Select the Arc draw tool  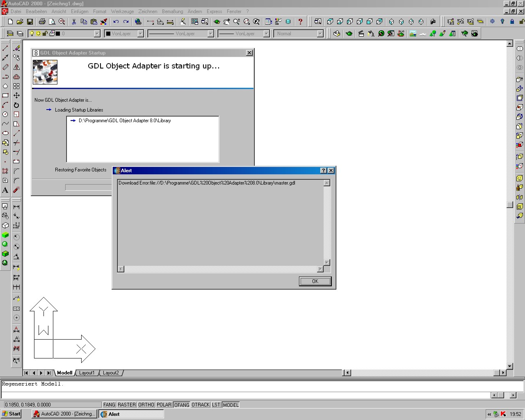tap(5, 105)
